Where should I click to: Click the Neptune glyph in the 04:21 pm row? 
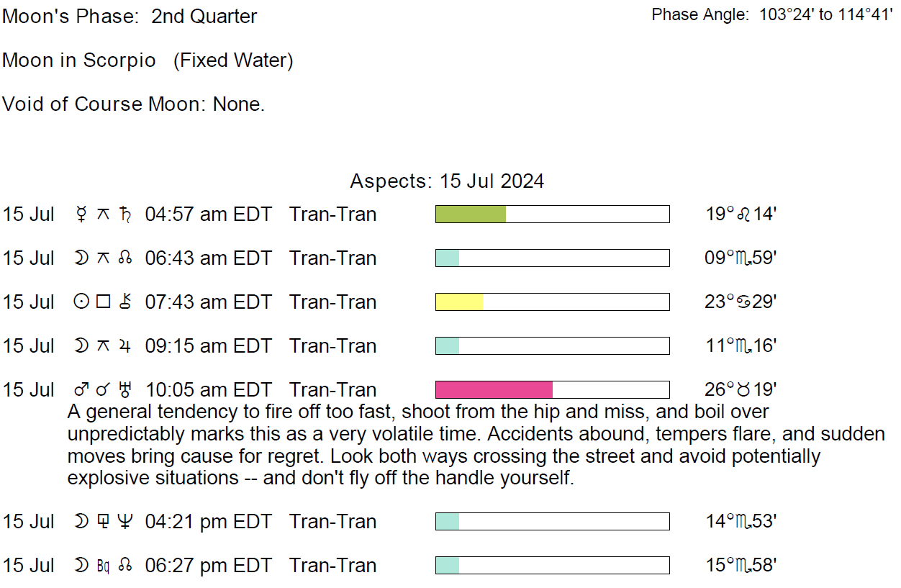[x=126, y=522]
